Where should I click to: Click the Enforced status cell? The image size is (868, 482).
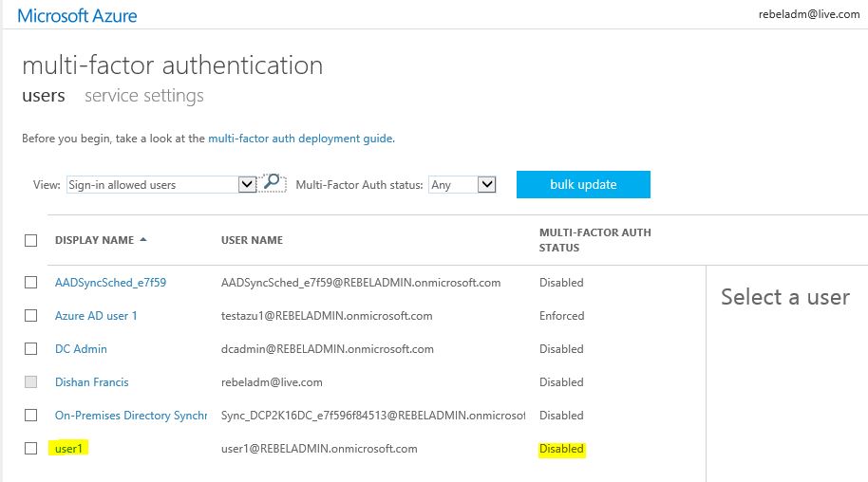click(562, 315)
